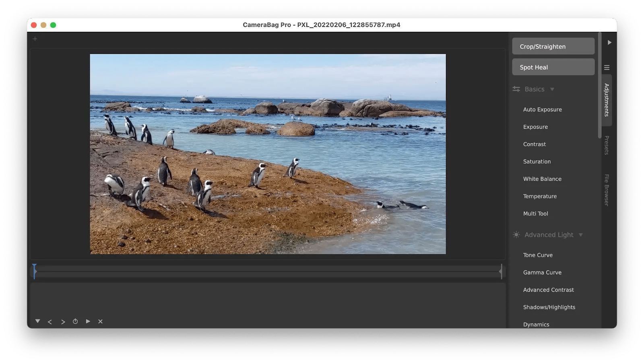This screenshot has height=364, width=644.
Task: Click the X icon in bottom tray
Action: [x=101, y=321]
